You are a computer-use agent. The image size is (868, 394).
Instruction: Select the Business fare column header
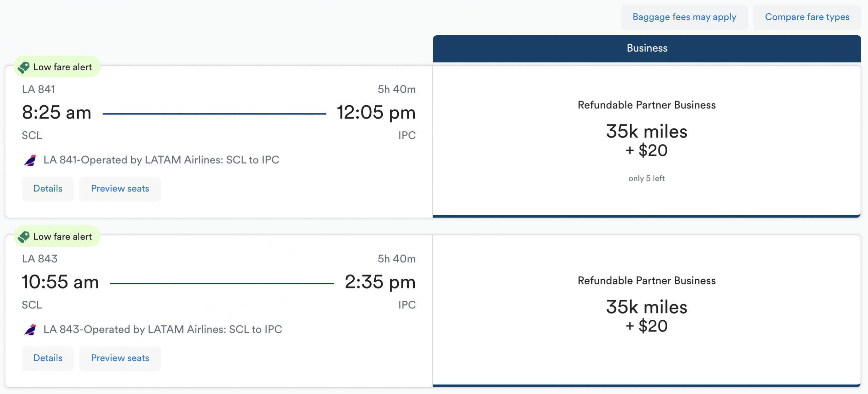pyautogui.click(x=647, y=48)
